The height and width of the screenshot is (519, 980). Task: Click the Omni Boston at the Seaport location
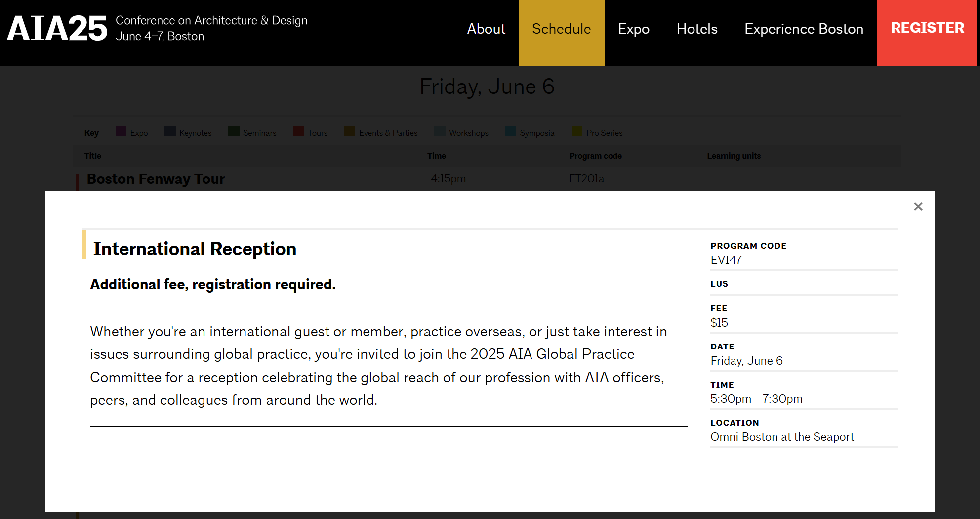(782, 437)
